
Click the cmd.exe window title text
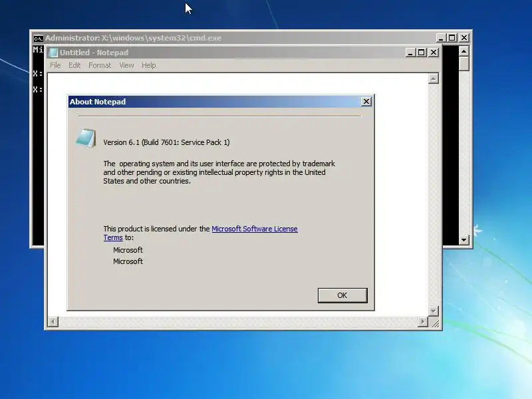pyautogui.click(x=134, y=38)
